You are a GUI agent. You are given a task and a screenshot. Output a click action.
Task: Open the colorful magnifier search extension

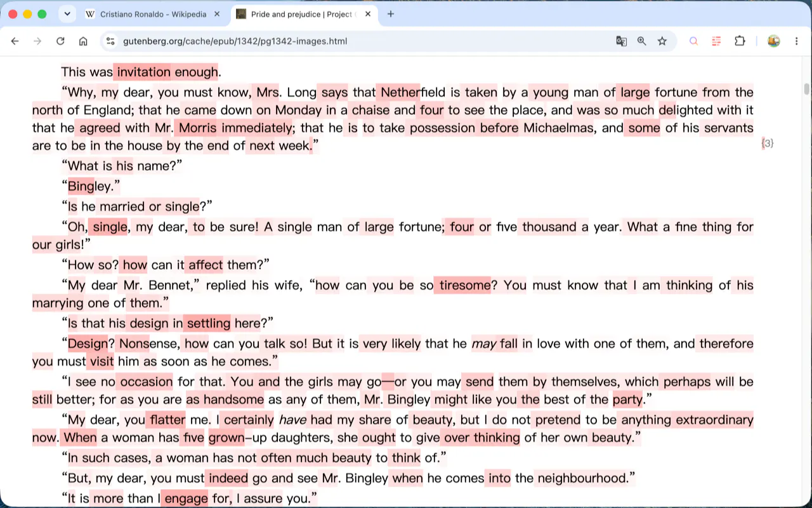click(693, 41)
